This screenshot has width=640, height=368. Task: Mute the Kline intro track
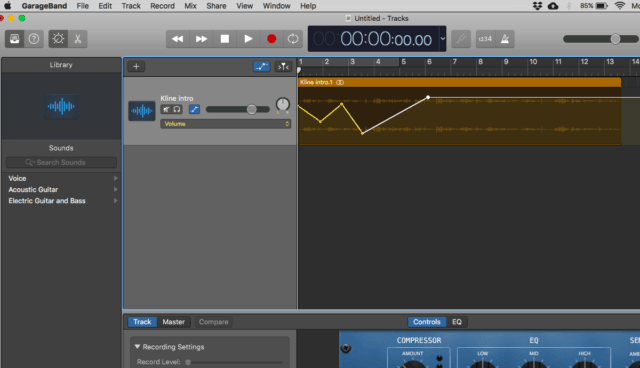click(x=166, y=109)
